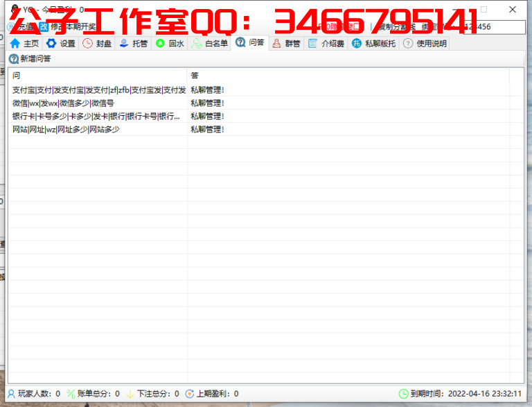This screenshot has height=407, width=532.
Task: Click the 私聊管理! answer in the 网站 row
Action: 207,130
